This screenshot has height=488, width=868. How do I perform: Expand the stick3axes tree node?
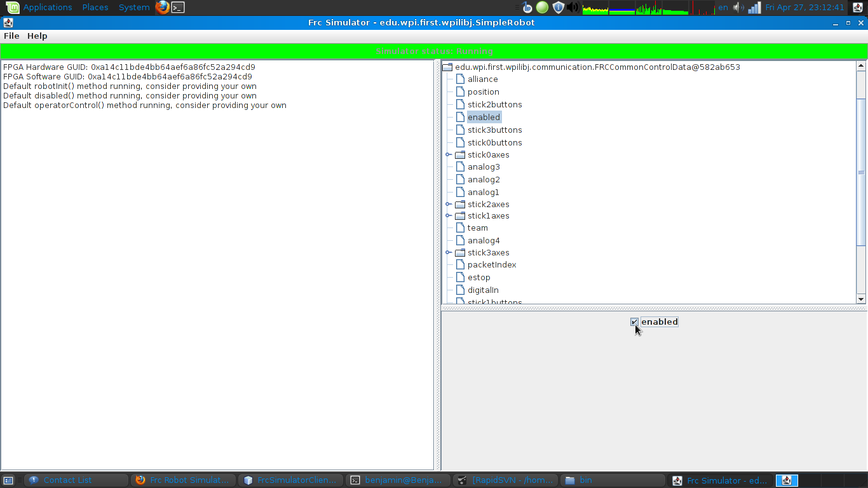click(x=448, y=252)
